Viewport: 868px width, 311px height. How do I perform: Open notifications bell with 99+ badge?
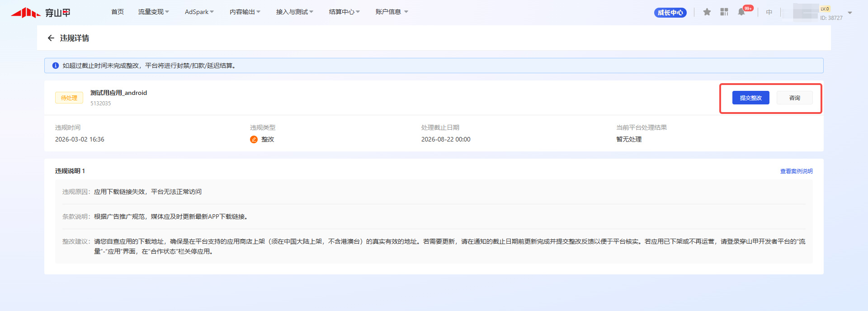[x=741, y=12]
